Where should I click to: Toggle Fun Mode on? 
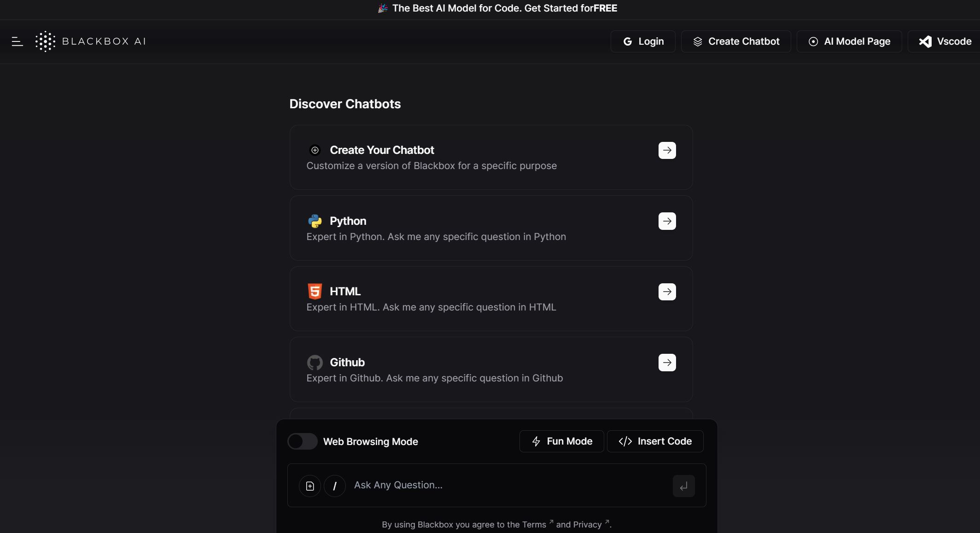tap(561, 441)
